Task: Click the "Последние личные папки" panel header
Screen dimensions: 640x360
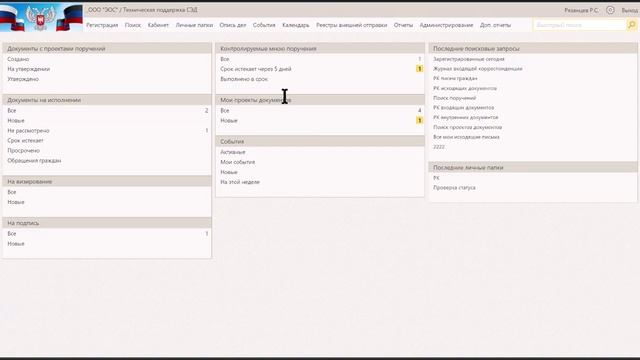Action: (533, 168)
